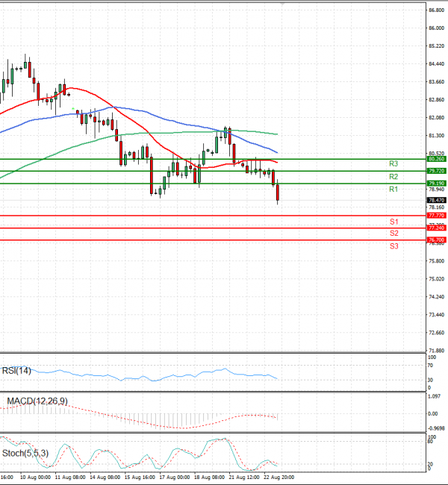Click the current price 78.470 tag
The width and height of the screenshot is (448, 485).
[437, 200]
